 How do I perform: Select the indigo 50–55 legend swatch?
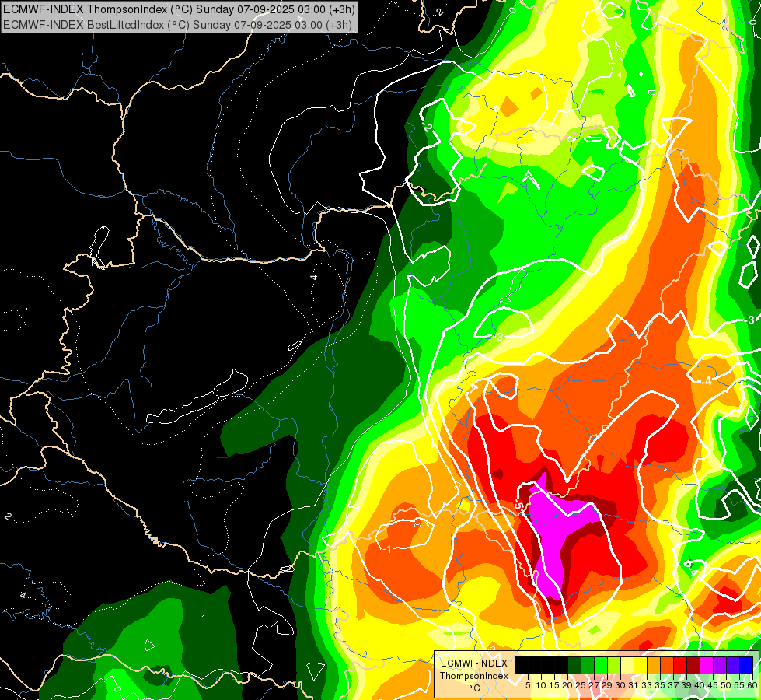click(x=733, y=665)
